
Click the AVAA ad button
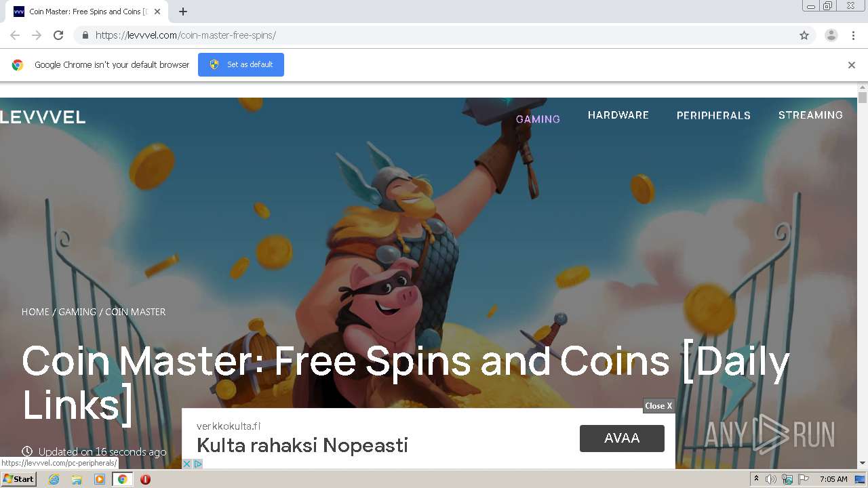point(622,438)
